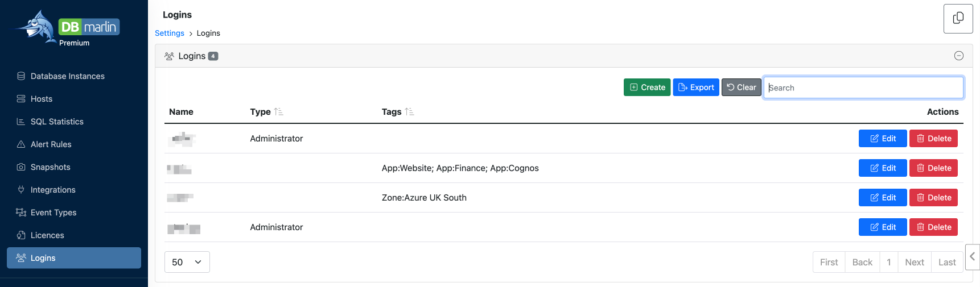Click the Name column header
980x287 pixels.
[x=181, y=112]
